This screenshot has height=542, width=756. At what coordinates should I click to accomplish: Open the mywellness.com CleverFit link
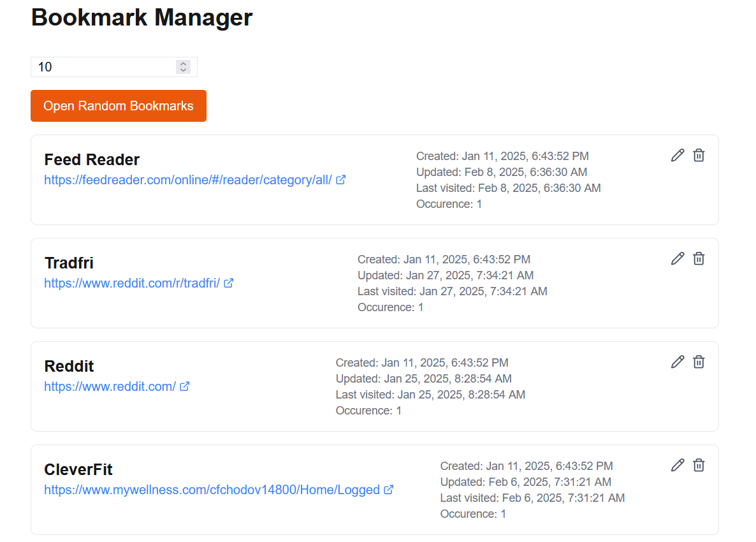(212, 490)
